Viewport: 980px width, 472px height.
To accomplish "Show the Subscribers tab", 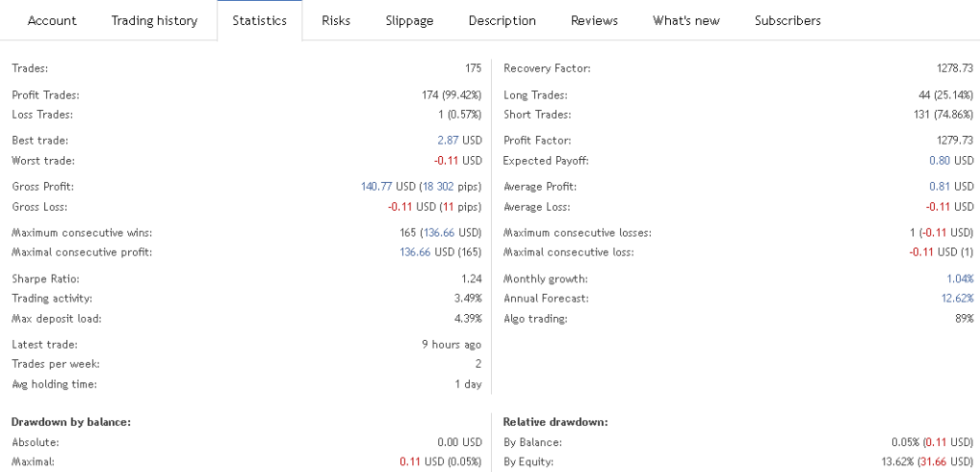I will click(788, 20).
